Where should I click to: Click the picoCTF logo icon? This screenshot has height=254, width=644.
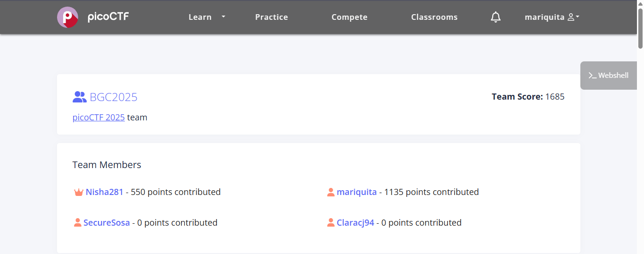(x=67, y=17)
